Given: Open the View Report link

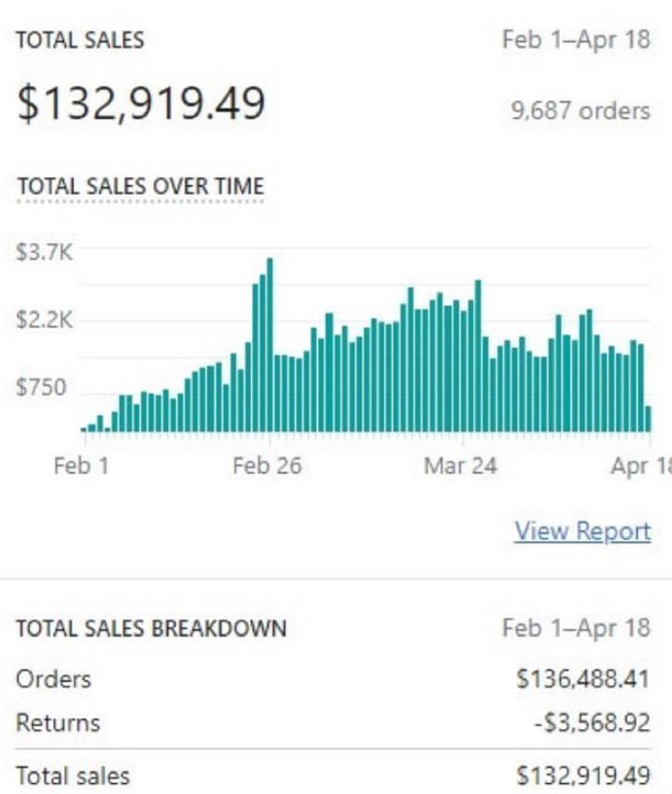Looking at the screenshot, I should click(582, 531).
